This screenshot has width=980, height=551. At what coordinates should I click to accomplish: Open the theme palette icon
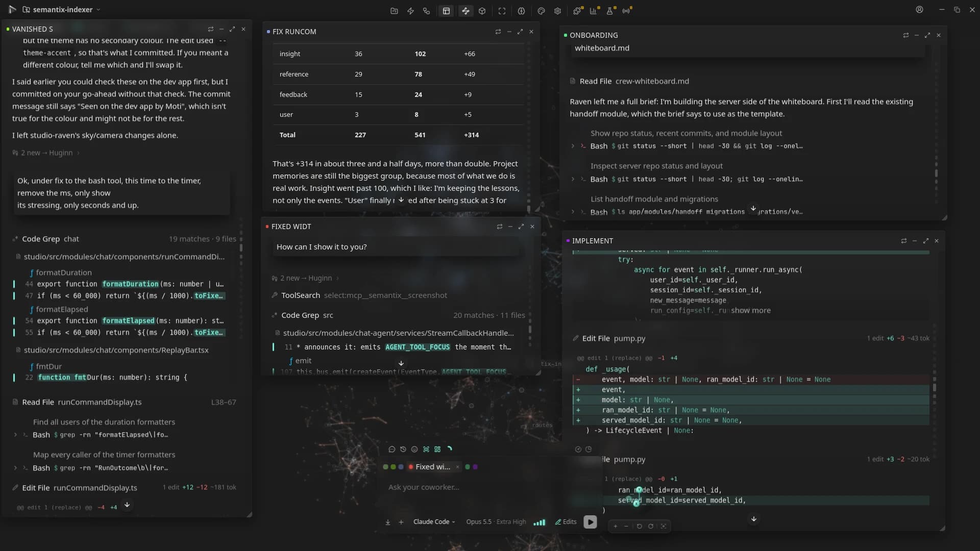(x=541, y=11)
